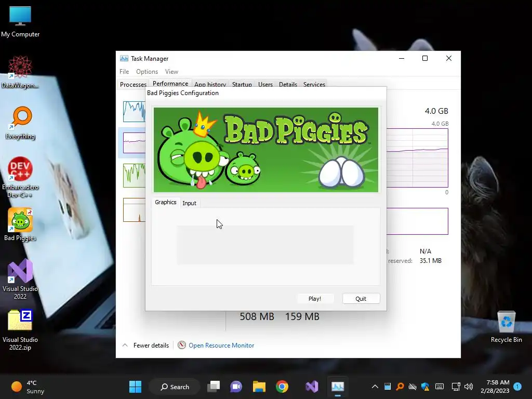Click the memory usage graph

(x=417, y=158)
